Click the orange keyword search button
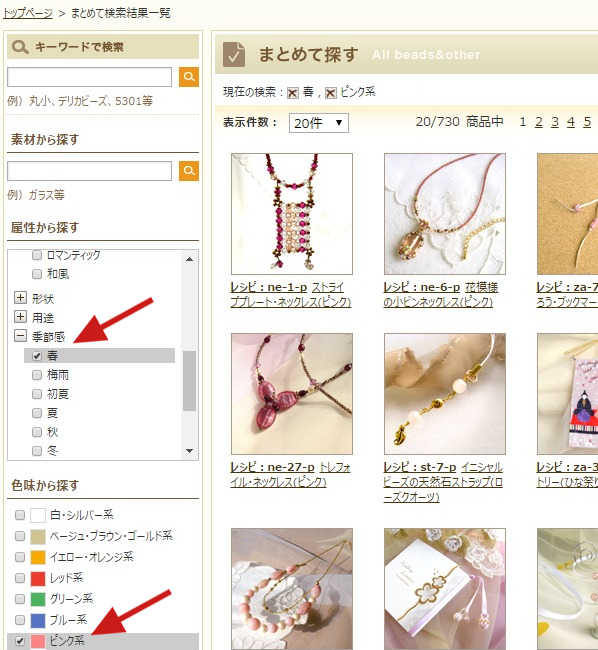The height and width of the screenshot is (650, 598). coord(189,77)
